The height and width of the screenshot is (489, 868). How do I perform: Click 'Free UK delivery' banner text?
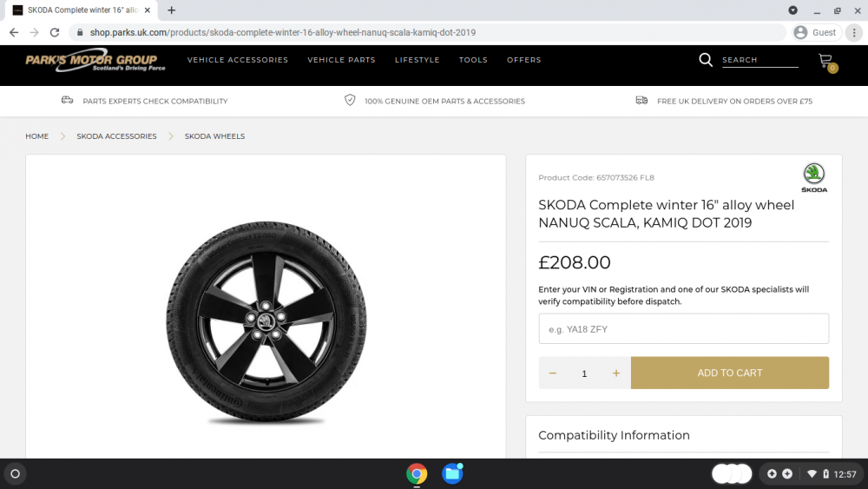pyautogui.click(x=734, y=102)
